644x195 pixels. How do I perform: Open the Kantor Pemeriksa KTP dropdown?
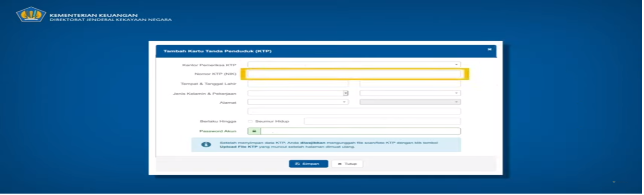click(x=354, y=65)
